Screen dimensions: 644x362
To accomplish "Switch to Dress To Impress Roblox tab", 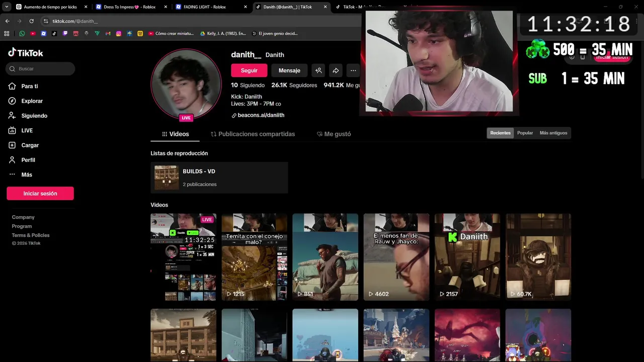I will [132, 7].
